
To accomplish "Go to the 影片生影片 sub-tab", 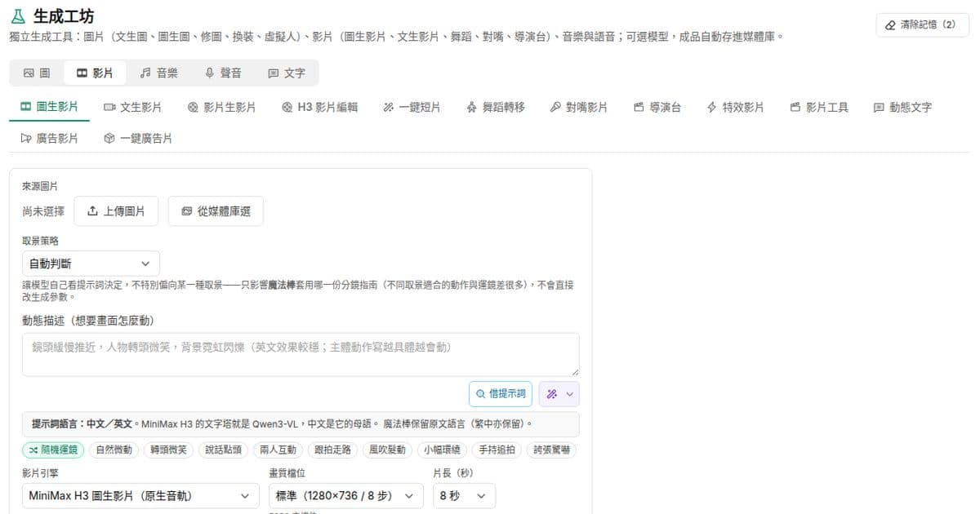I will 221,107.
